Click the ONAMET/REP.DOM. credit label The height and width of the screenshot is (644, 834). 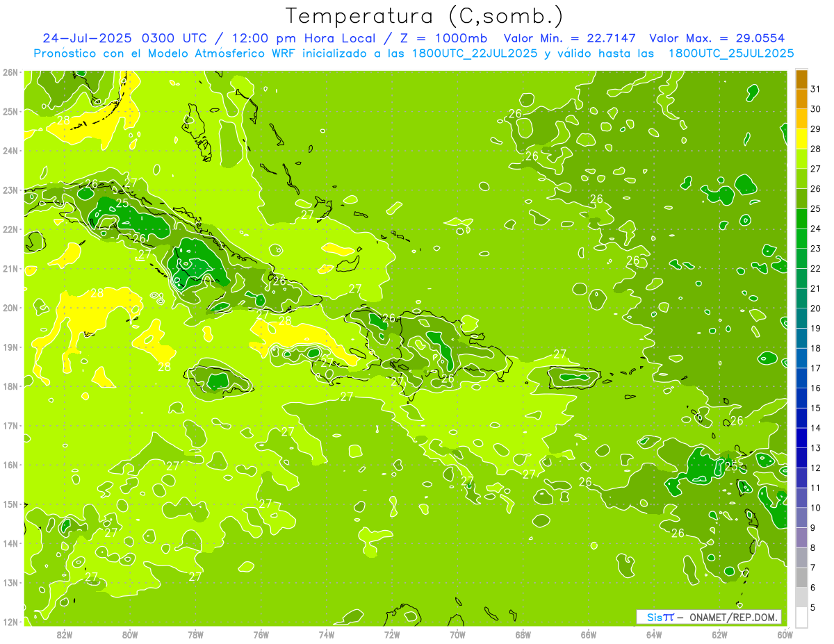tap(734, 617)
